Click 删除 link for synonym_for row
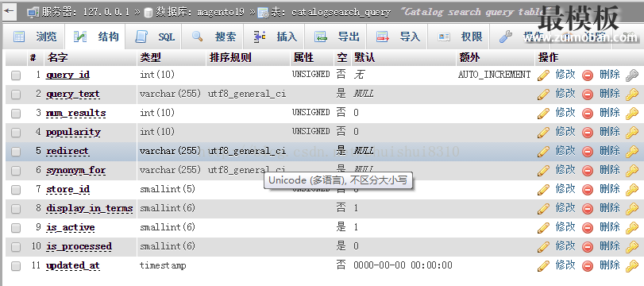 [x=610, y=170]
